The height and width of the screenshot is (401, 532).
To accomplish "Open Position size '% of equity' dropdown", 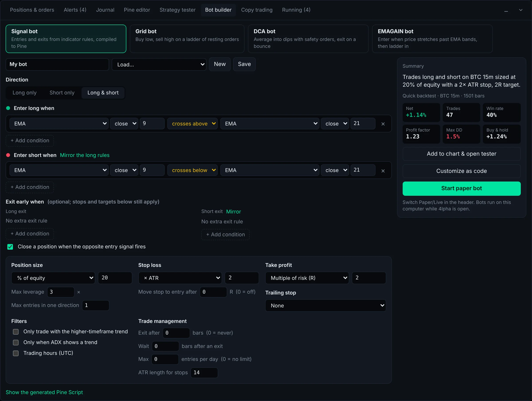I will tap(53, 278).
